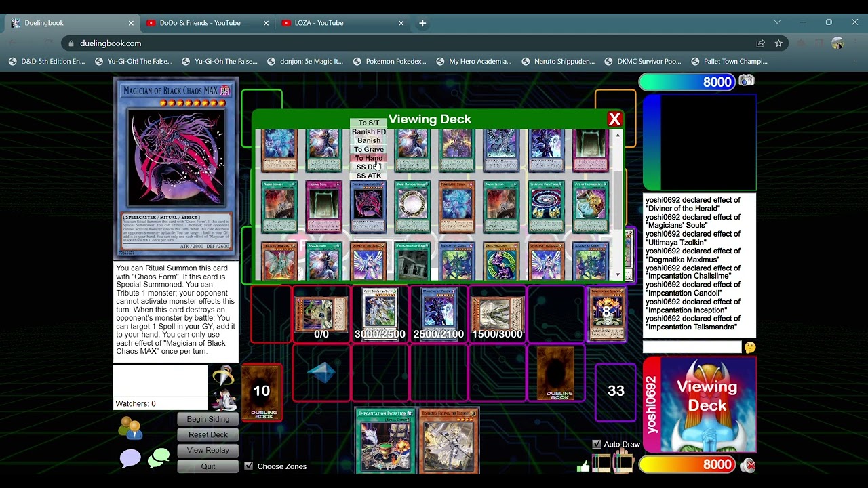Click the main deck zone showing 33
Screen dimensions: 868x488
[616, 392]
